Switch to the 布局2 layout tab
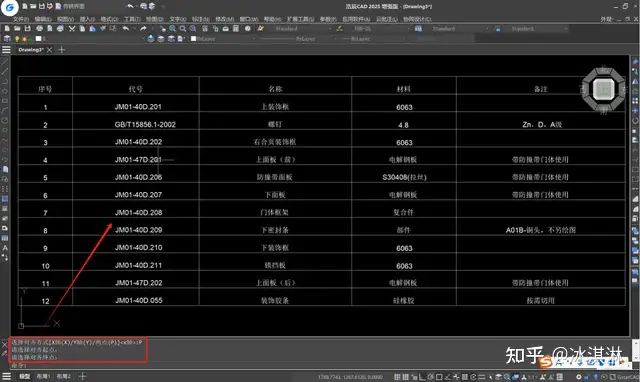The image size is (640, 382). (x=63, y=376)
